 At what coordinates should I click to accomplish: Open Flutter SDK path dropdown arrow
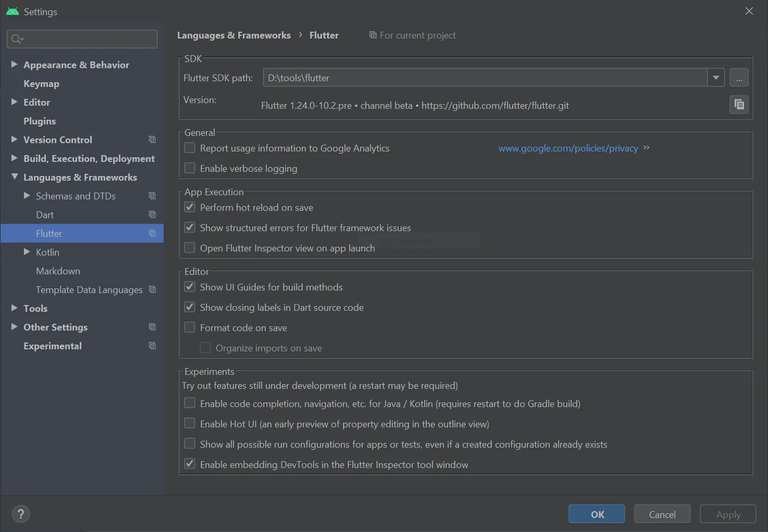point(716,78)
